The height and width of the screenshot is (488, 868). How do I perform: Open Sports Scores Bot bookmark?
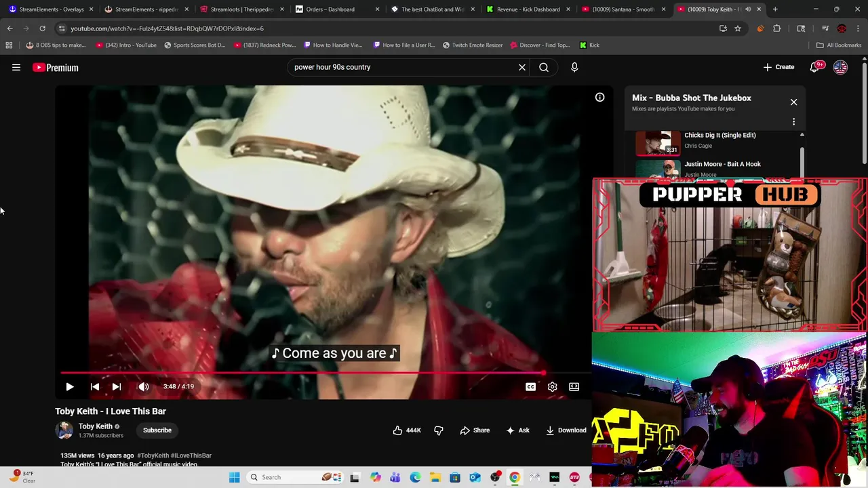point(195,45)
